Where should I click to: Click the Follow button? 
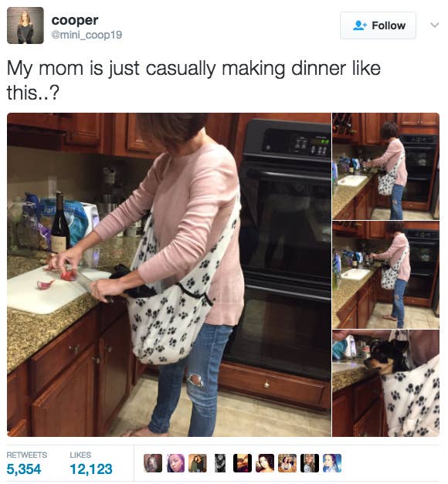click(378, 25)
